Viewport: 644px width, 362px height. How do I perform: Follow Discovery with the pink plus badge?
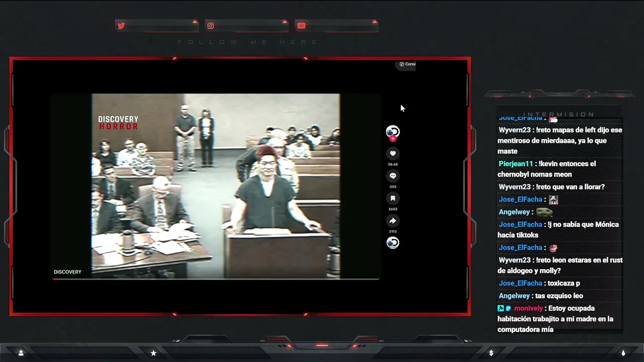pyautogui.click(x=393, y=139)
